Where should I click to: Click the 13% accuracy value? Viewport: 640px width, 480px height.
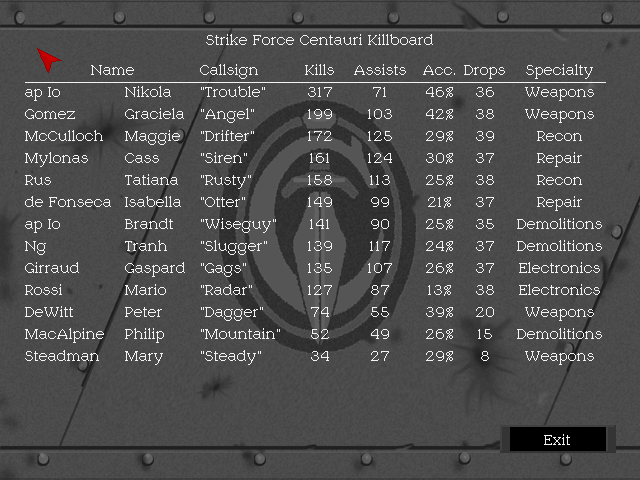coord(439,291)
